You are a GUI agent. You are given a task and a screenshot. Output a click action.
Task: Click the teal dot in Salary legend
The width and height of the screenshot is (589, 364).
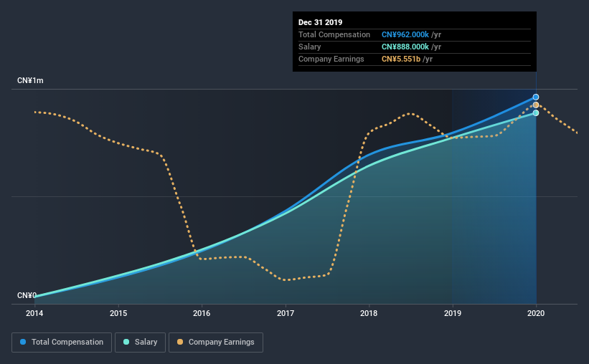coord(126,342)
